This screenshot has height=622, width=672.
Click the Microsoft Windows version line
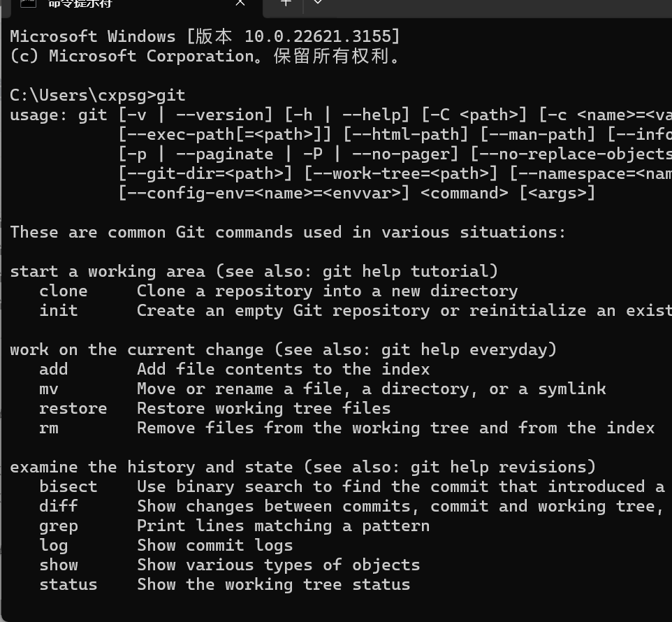point(205,36)
